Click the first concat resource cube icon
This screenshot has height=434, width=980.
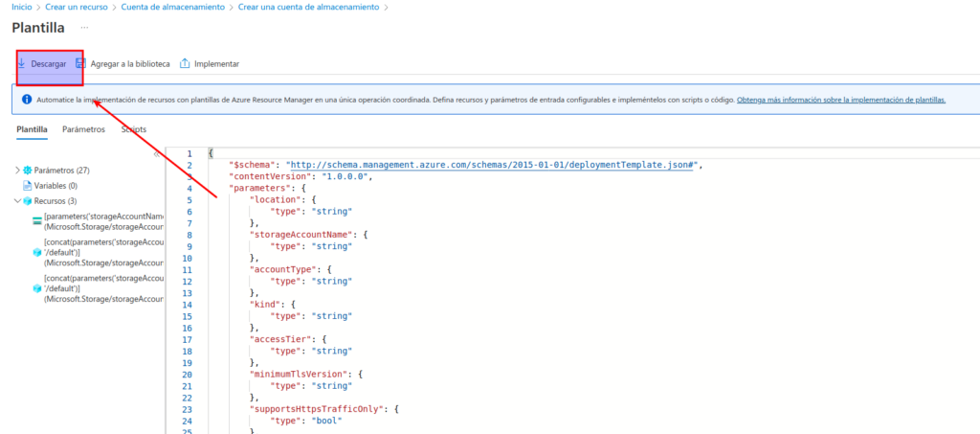37,252
